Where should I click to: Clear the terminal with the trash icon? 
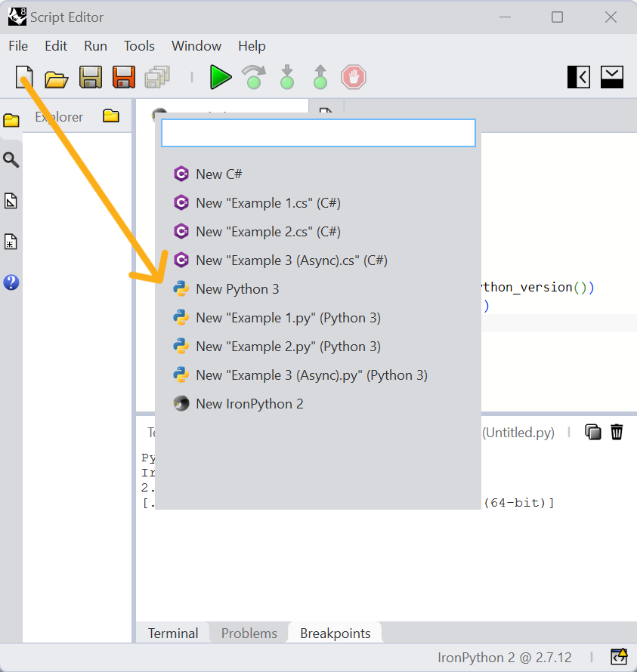(617, 432)
